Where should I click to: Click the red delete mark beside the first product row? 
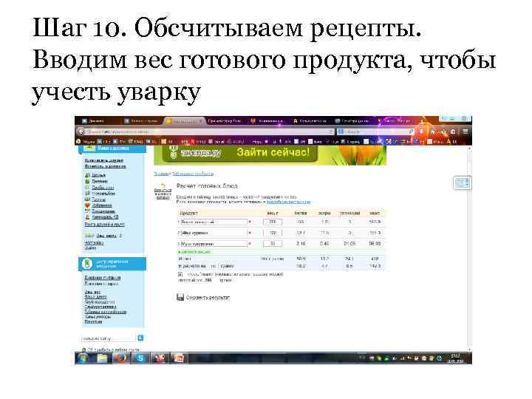click(250, 222)
